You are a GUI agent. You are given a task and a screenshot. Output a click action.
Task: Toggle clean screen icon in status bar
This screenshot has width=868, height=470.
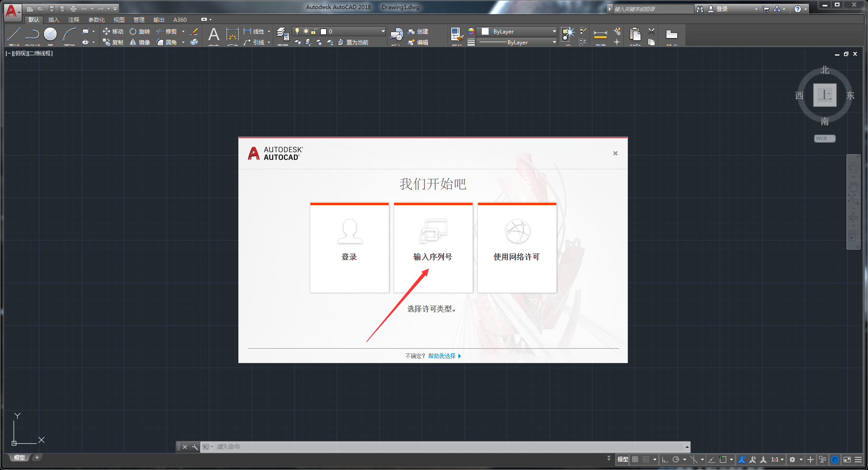(847, 459)
